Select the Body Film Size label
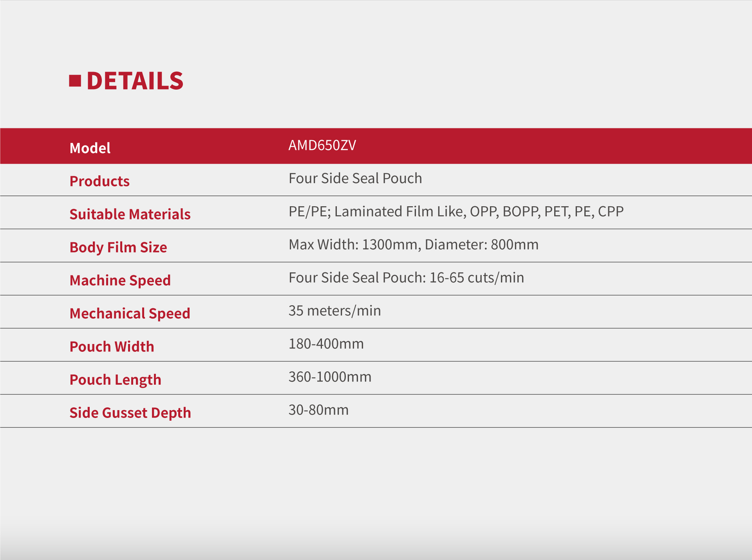 coord(118,247)
